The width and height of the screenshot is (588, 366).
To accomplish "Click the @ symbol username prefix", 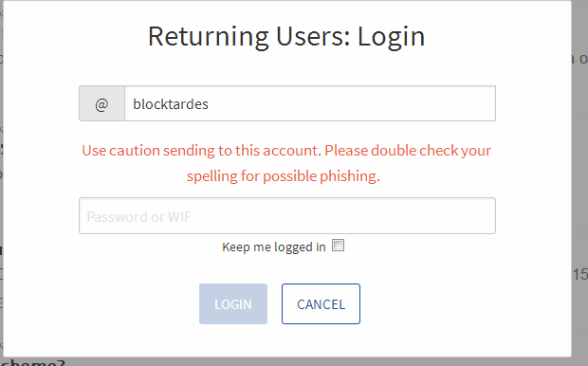I will [101, 103].
